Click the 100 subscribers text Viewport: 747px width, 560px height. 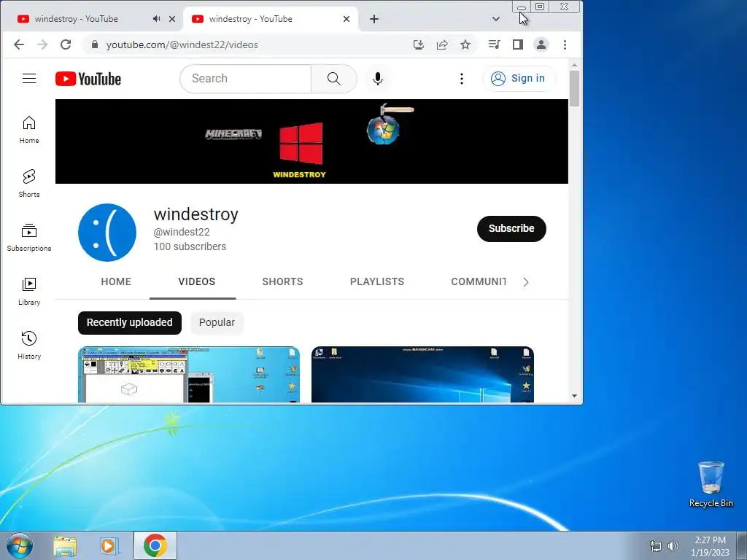click(190, 246)
